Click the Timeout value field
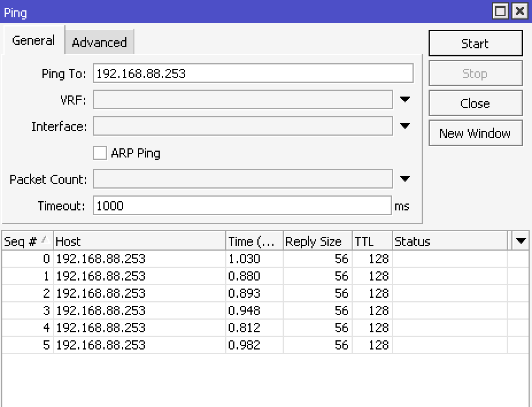532x407 pixels. pos(241,206)
